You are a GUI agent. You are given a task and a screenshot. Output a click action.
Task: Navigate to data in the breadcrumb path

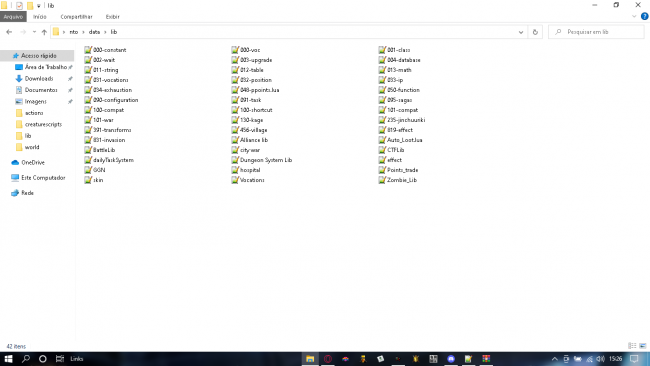coord(95,32)
